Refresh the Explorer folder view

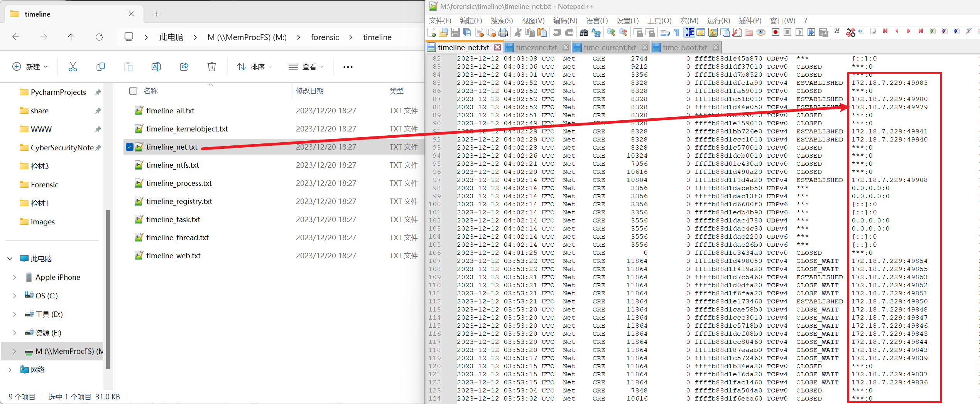pos(99,37)
